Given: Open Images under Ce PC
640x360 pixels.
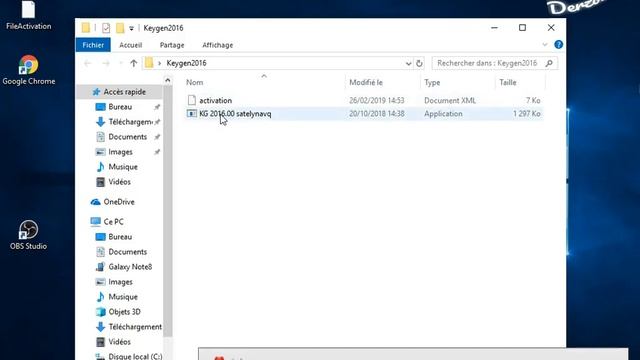Looking at the screenshot, I should pyautogui.click(x=120, y=282).
